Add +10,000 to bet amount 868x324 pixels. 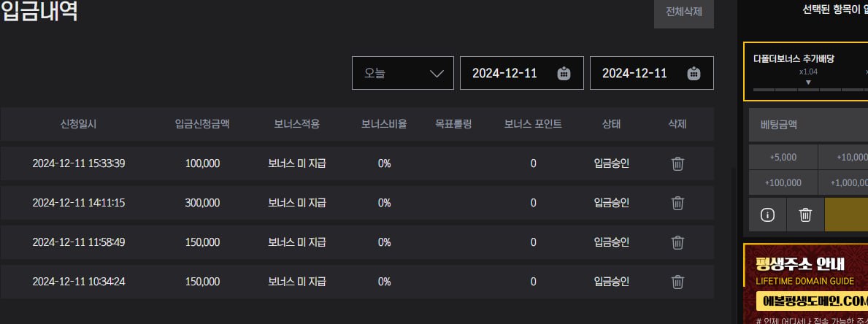tap(847, 157)
